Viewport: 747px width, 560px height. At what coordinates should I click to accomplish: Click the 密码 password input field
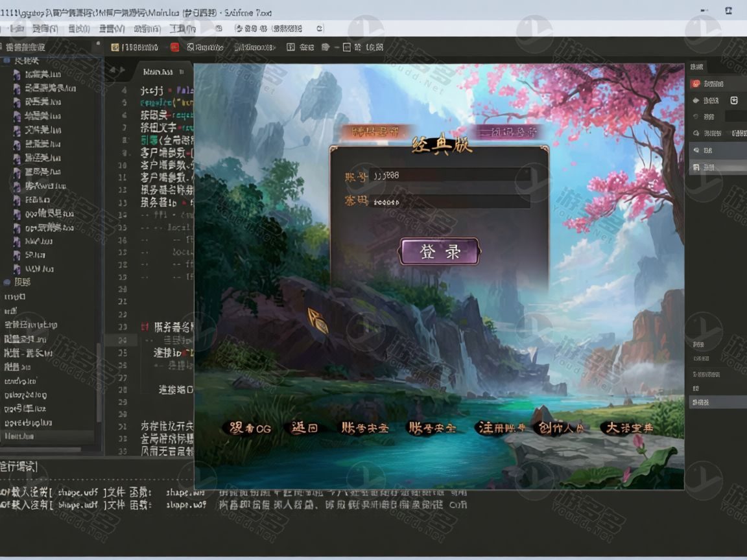[x=449, y=202]
